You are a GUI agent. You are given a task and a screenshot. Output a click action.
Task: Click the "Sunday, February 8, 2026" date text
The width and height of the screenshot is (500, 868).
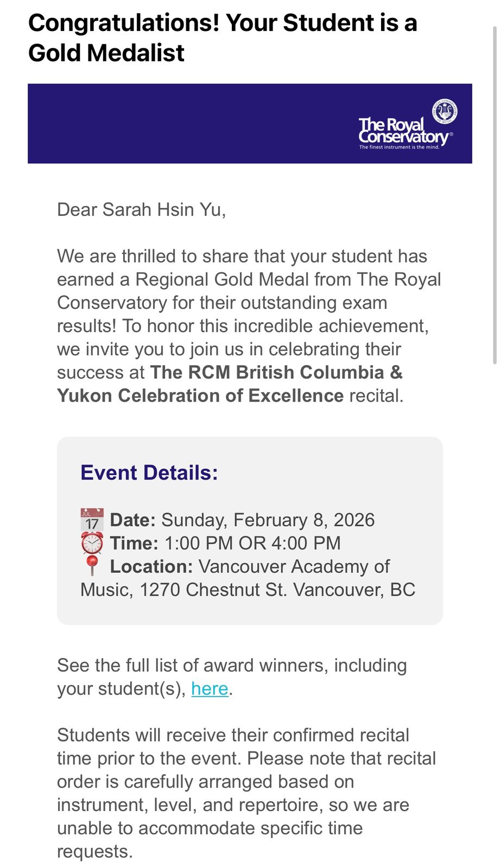point(268,520)
